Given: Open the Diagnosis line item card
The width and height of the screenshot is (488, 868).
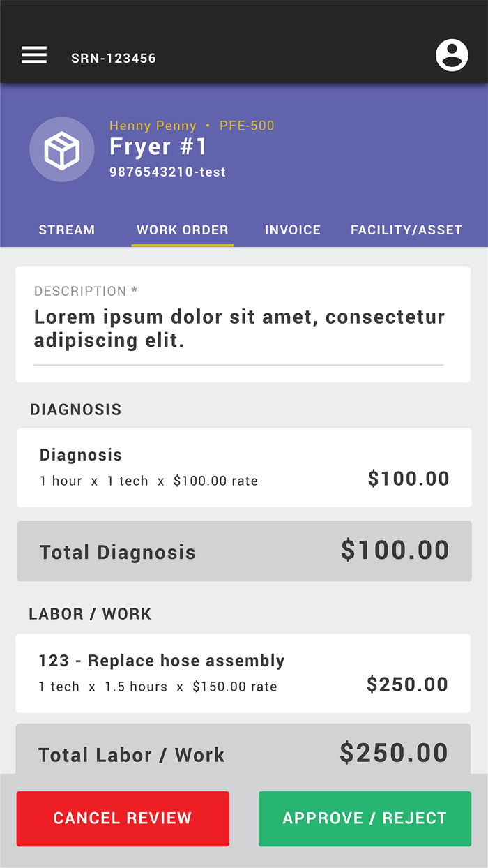Looking at the screenshot, I should [x=244, y=467].
